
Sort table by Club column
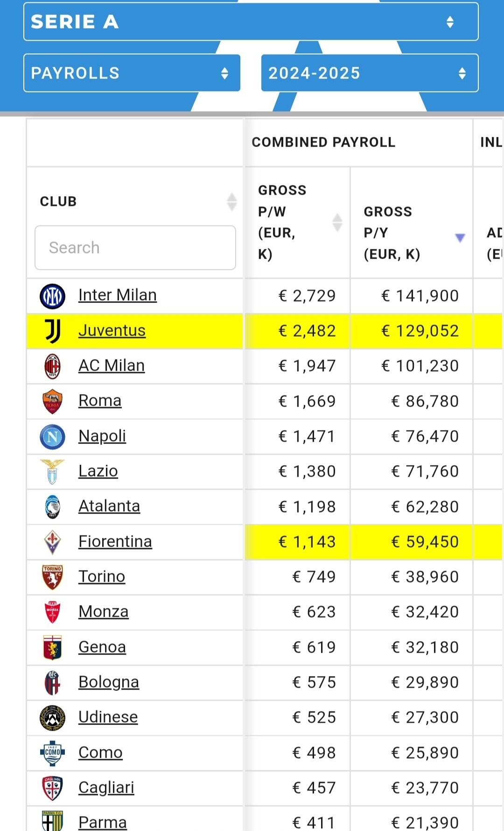pos(231,202)
